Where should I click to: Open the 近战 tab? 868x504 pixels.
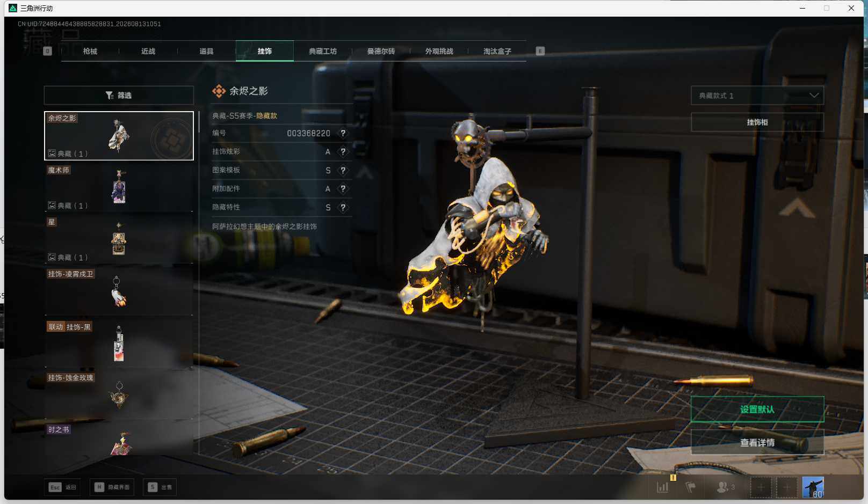pyautogui.click(x=148, y=51)
